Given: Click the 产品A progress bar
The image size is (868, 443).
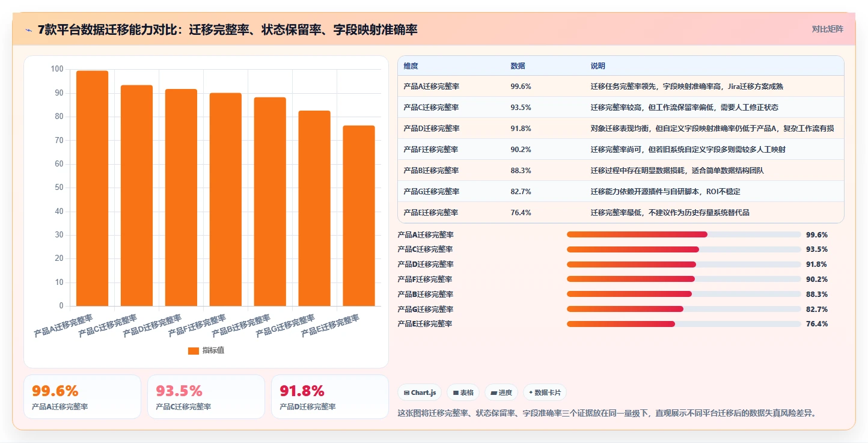Looking at the screenshot, I should click(x=683, y=234).
